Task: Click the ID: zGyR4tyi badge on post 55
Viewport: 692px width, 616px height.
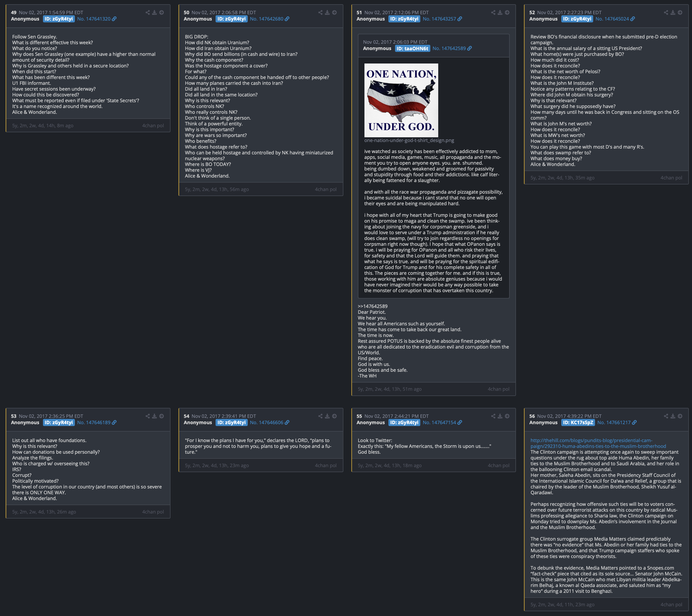Action: [404, 422]
